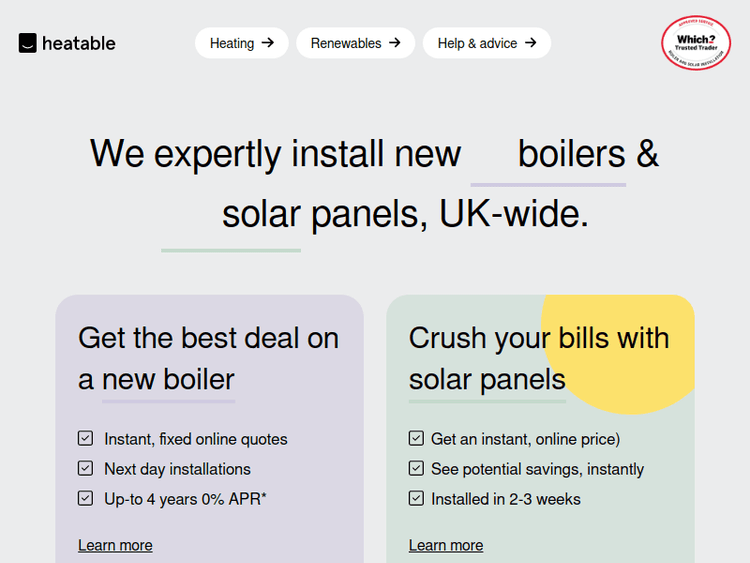Image resolution: width=750 pixels, height=563 pixels.
Task: Expand the Renewables menu
Action: pos(346,43)
